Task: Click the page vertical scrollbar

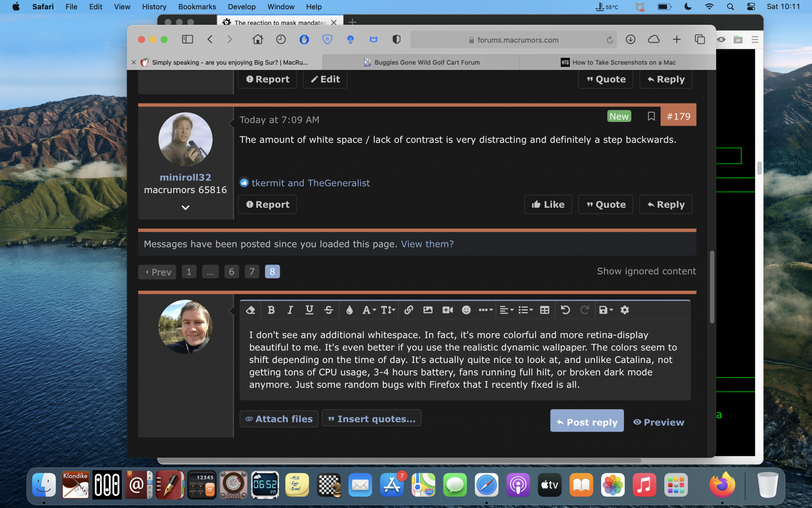Action: (712, 287)
